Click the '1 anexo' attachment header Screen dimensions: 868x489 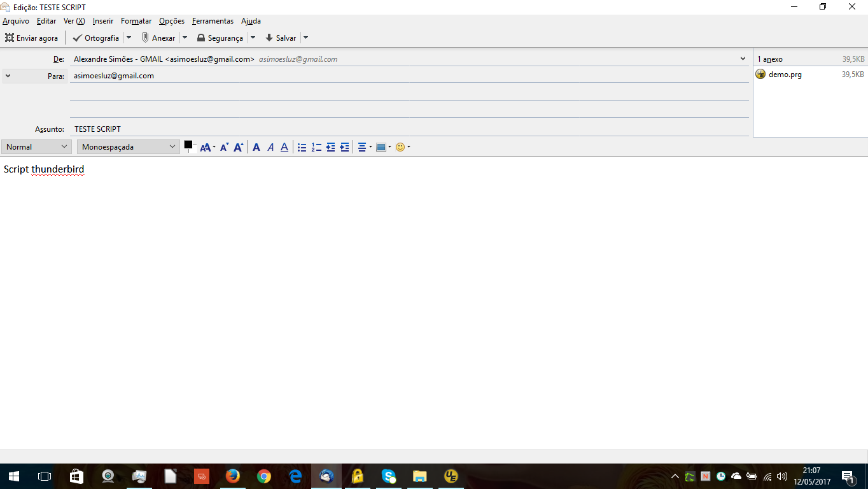770,59
